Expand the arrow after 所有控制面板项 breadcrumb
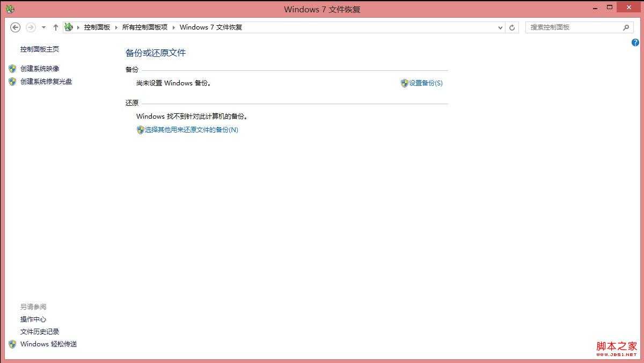This screenshot has width=644, height=363. coord(174,27)
